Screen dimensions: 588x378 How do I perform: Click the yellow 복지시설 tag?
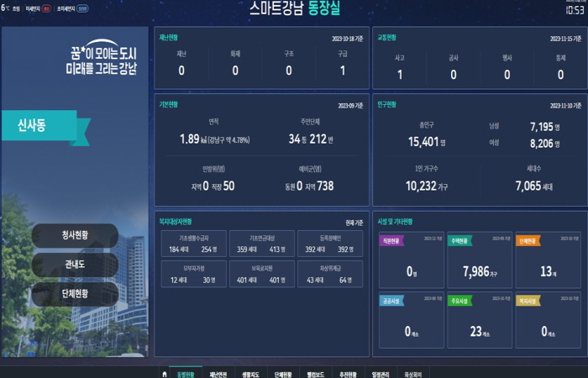[x=529, y=299]
